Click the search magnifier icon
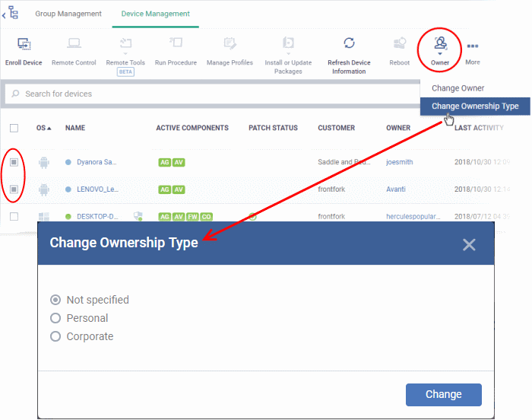Viewport: 532px width, 420px height. click(x=15, y=94)
